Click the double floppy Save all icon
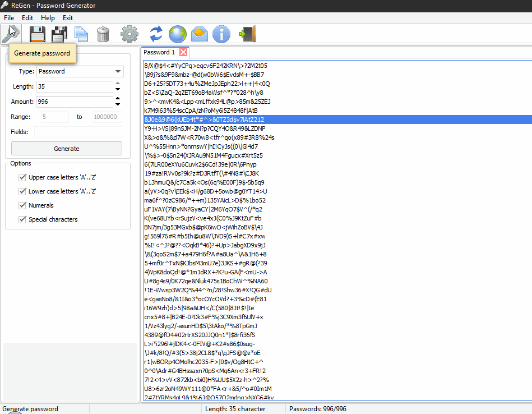The width and height of the screenshot is (532, 414). coord(59,34)
